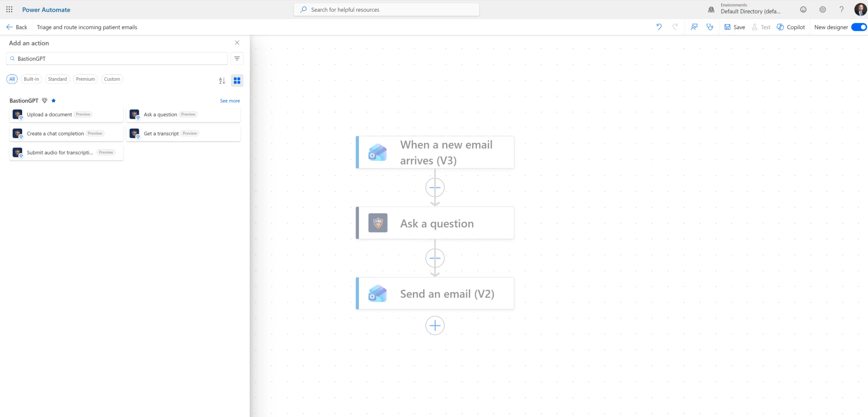868x417 pixels.
Task: Insert a step after Ask a question
Action: (435, 258)
